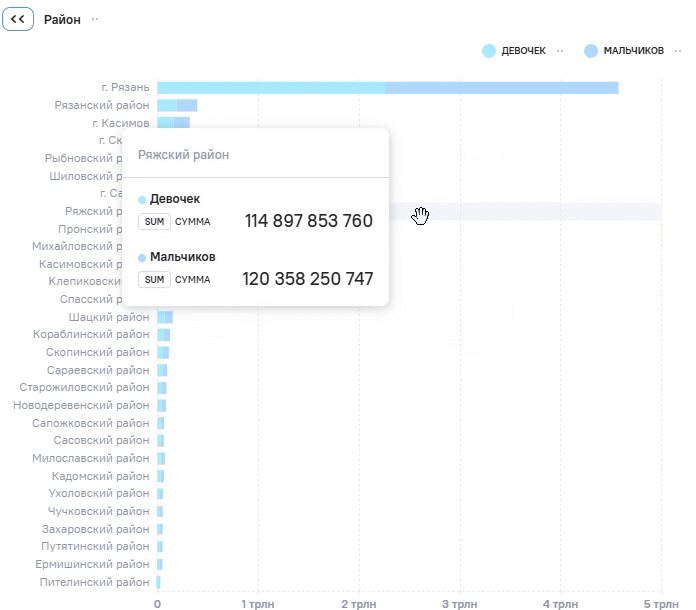Open options dots next to Девочек legend

coord(560,51)
